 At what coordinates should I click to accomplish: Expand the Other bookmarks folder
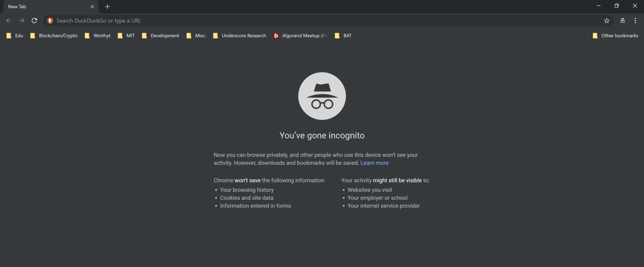(615, 36)
